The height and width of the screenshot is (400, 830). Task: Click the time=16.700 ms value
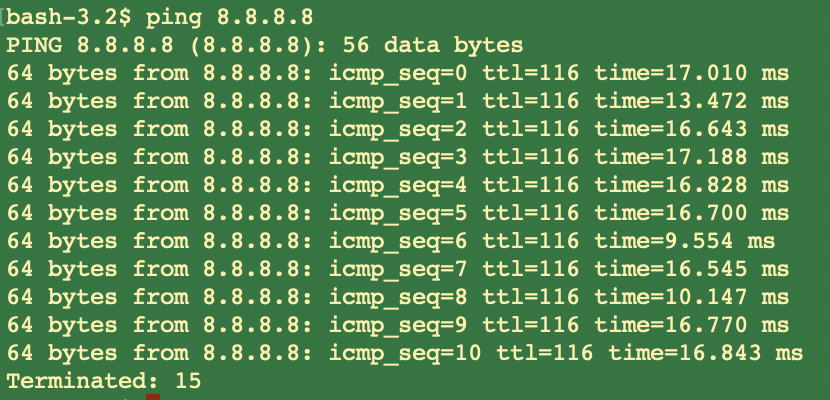[x=691, y=213]
